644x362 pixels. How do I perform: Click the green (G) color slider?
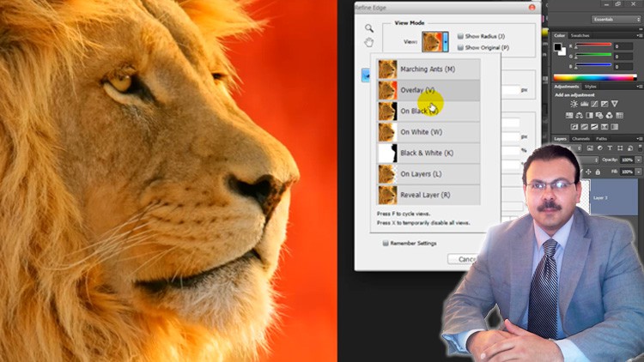tap(593, 54)
